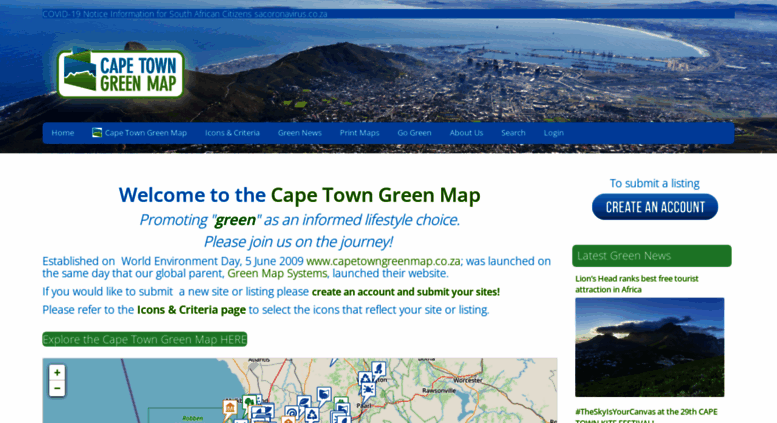Open Icons & Criteria menu

(x=232, y=133)
